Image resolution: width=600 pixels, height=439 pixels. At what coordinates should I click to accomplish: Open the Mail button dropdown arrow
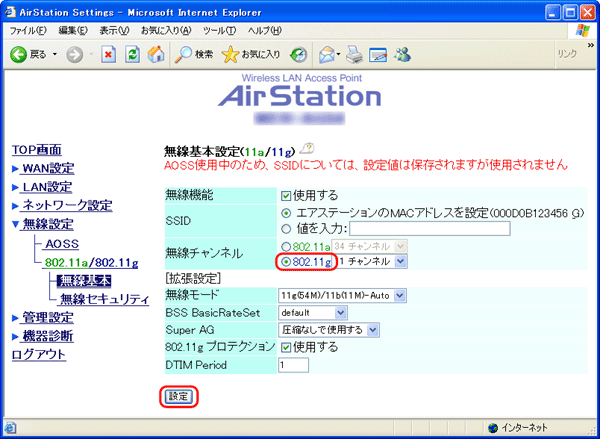point(338,55)
